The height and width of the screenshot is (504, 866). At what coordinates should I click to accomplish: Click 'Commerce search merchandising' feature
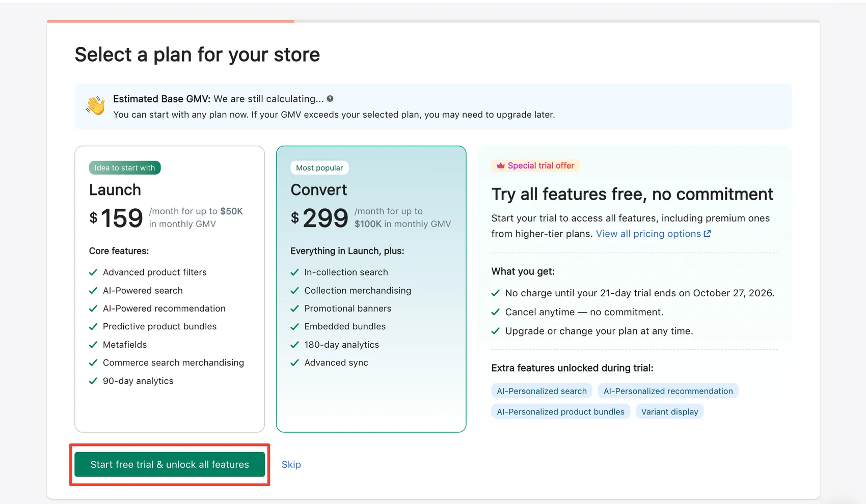pyautogui.click(x=173, y=362)
